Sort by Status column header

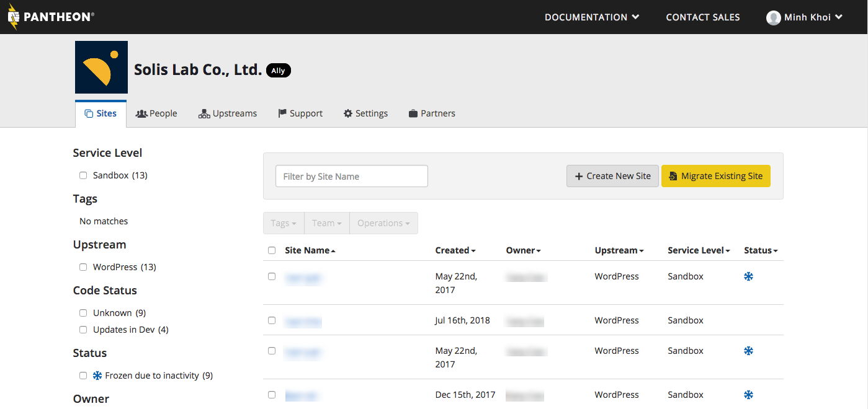click(761, 250)
